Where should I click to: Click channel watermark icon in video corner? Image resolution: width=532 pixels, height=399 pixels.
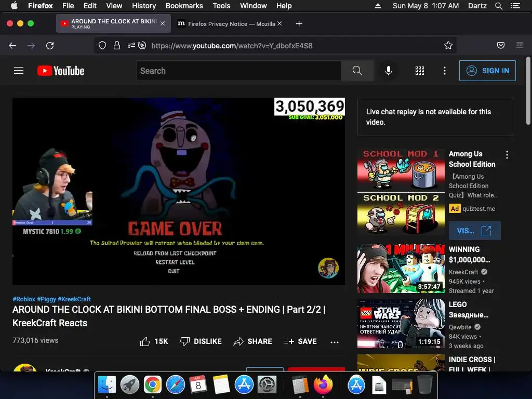coord(328,268)
